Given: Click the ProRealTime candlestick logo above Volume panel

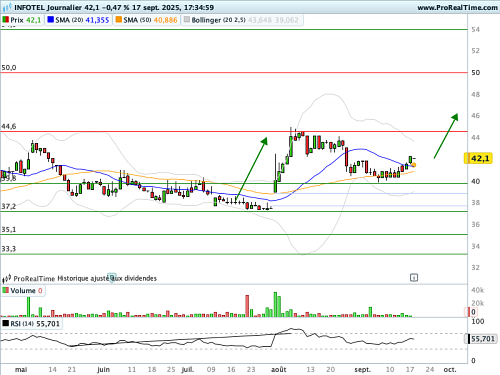Looking at the screenshot, I should (7, 278).
